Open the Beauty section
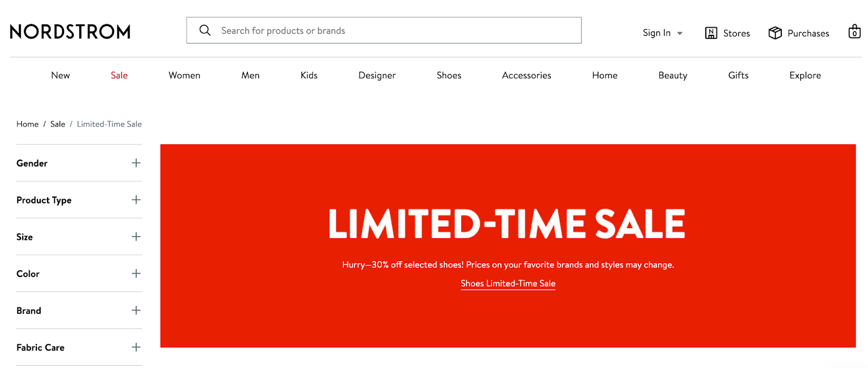The width and height of the screenshot is (868, 368). pos(672,75)
